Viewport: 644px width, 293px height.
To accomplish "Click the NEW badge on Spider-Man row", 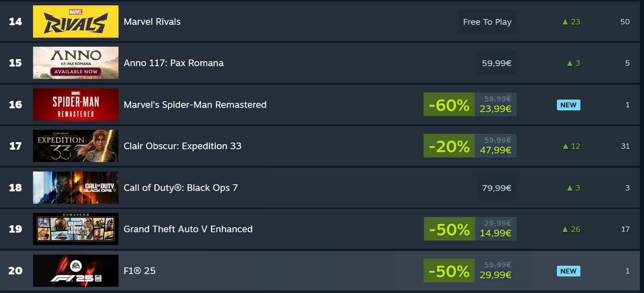I will [x=568, y=105].
